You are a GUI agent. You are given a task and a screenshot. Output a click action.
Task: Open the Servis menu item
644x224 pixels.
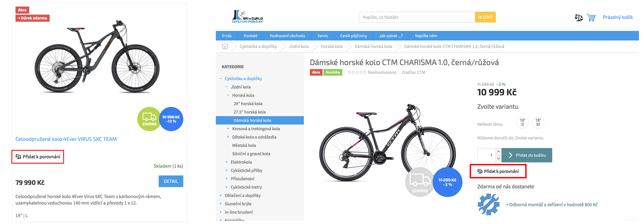click(322, 36)
